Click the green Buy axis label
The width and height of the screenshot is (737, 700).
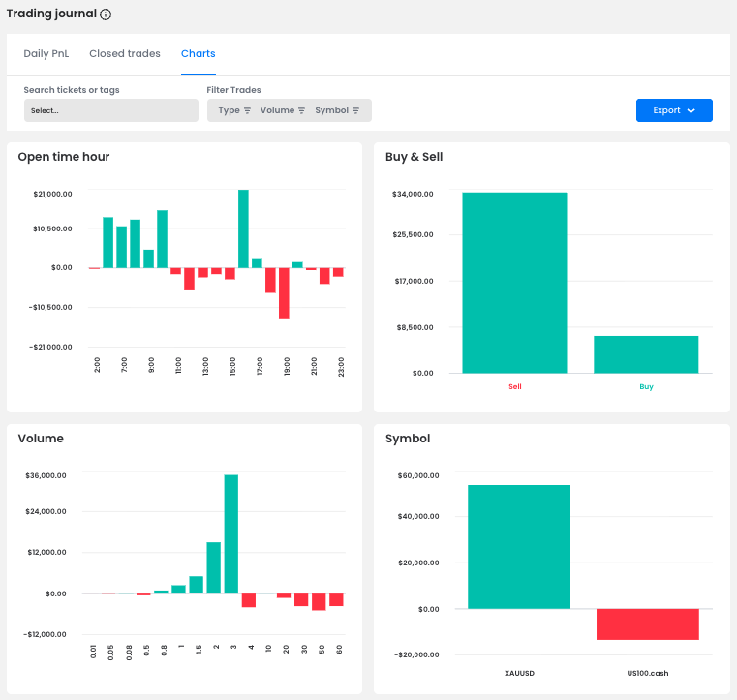tap(646, 386)
